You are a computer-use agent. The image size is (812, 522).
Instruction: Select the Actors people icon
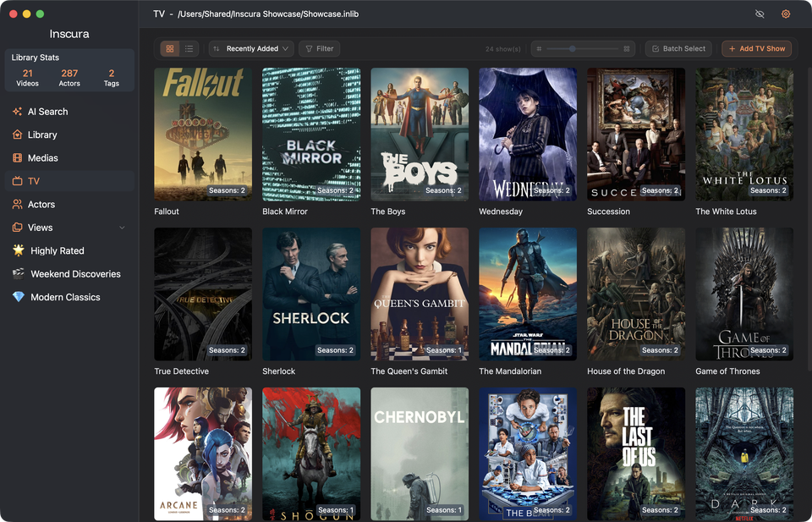point(17,204)
